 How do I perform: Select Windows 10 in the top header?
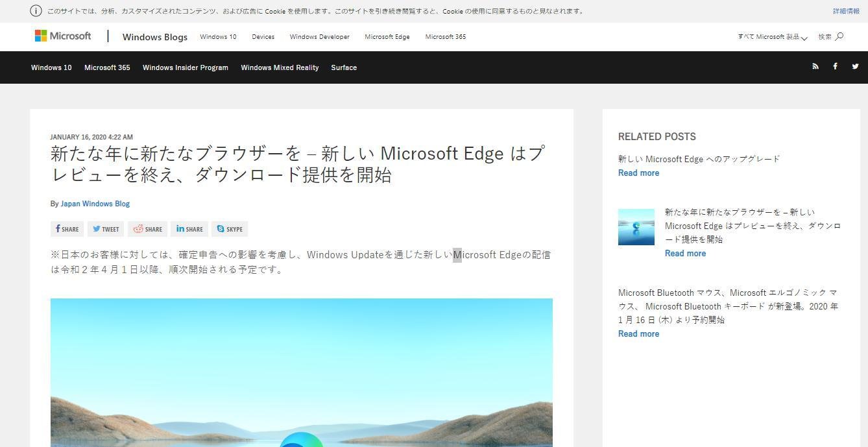coord(218,37)
